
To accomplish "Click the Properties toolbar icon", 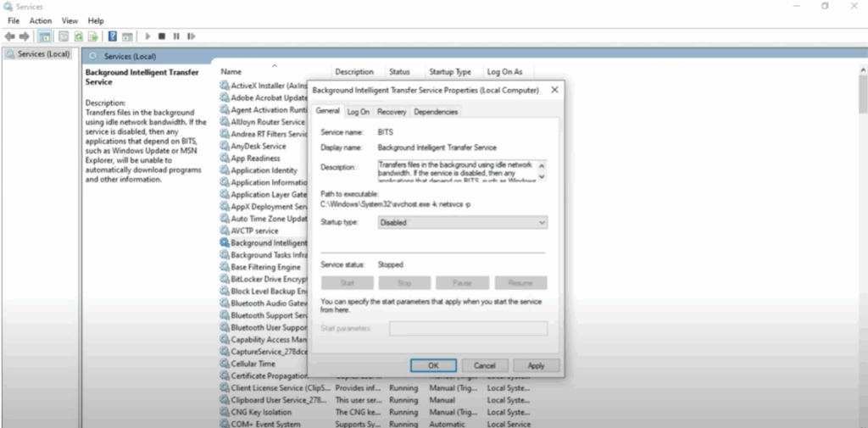I will 64,36.
